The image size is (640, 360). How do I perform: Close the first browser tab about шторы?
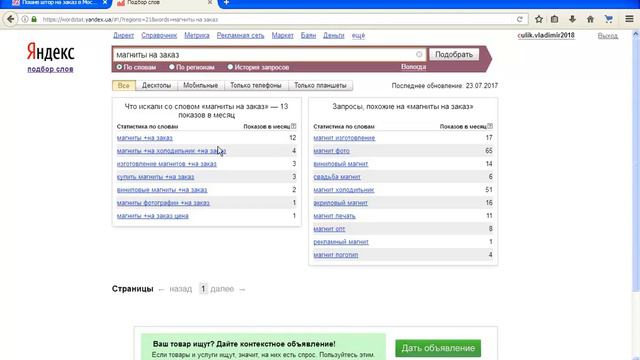(104, 2)
